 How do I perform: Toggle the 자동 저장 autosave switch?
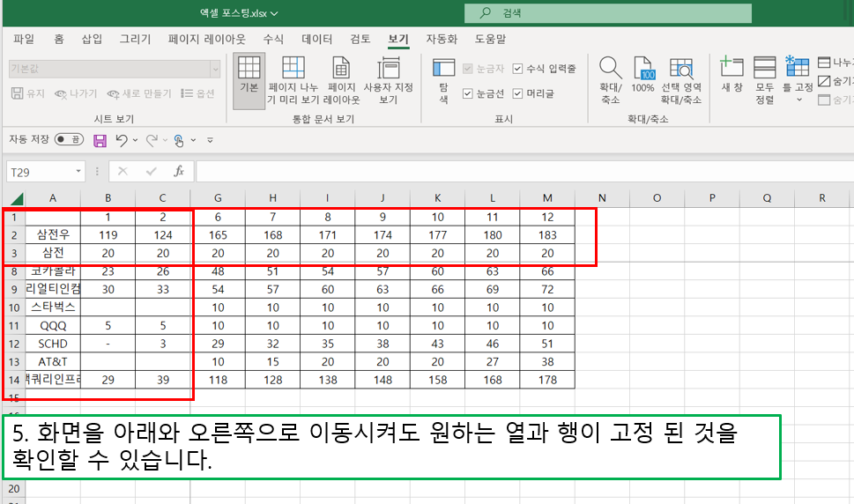(x=69, y=139)
